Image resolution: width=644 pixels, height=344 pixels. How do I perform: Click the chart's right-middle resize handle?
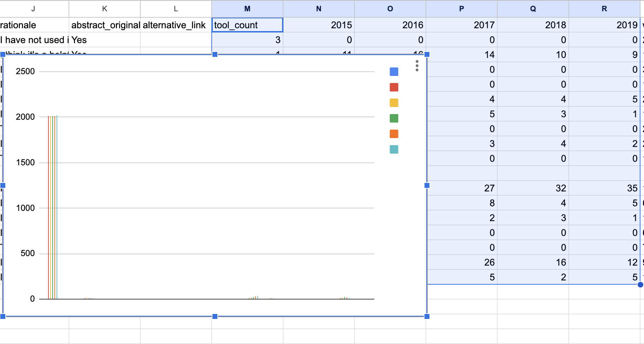(x=427, y=185)
